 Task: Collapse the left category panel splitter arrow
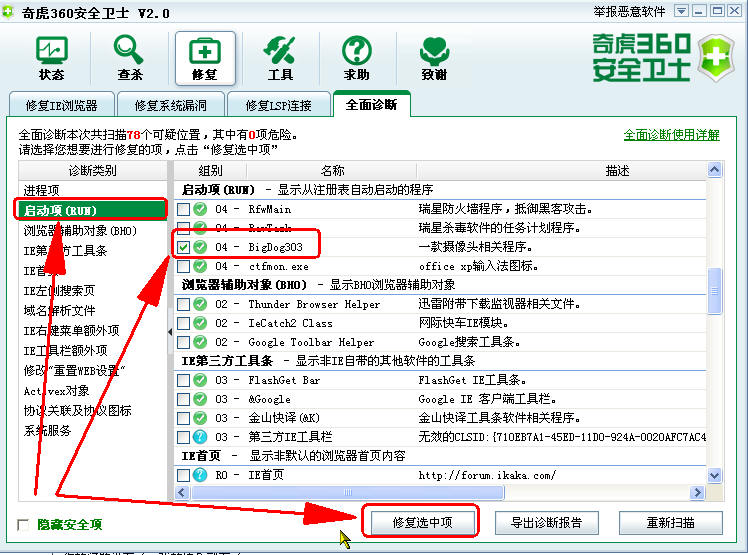coord(170,332)
